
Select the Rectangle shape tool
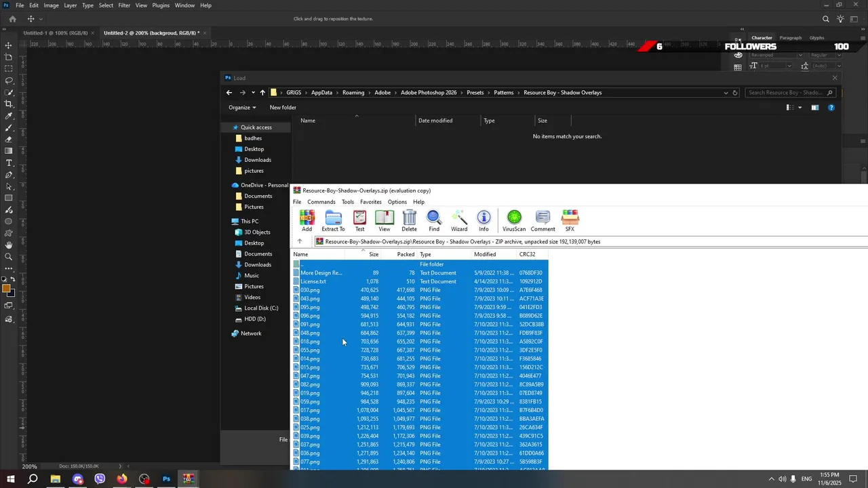coord(9,198)
